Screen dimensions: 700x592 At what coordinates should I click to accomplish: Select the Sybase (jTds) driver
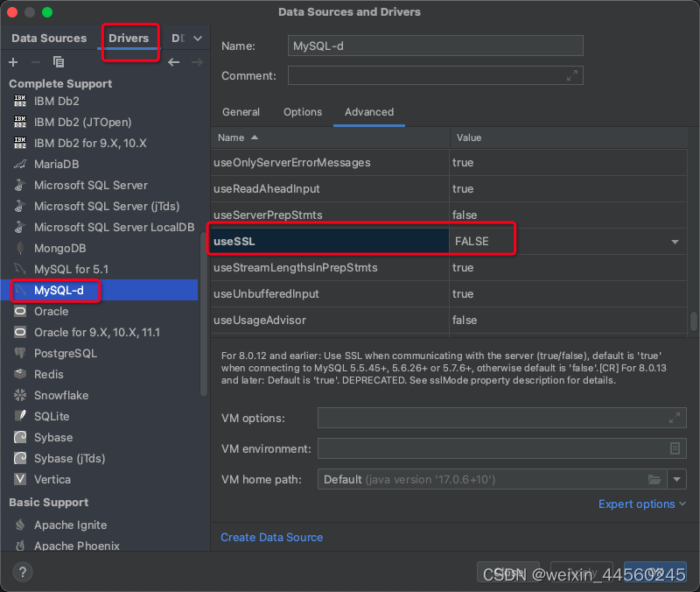70,458
